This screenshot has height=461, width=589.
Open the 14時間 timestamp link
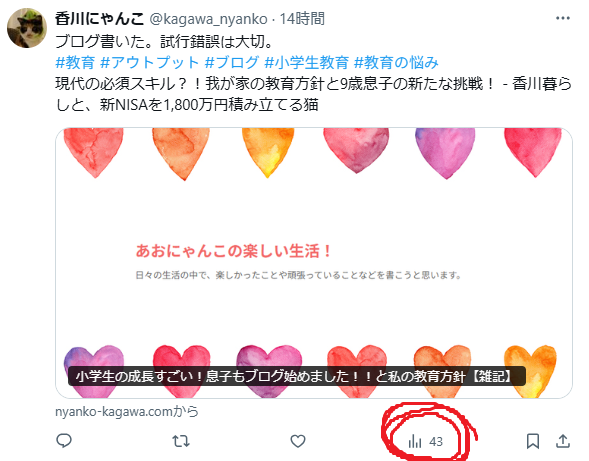pyautogui.click(x=302, y=18)
